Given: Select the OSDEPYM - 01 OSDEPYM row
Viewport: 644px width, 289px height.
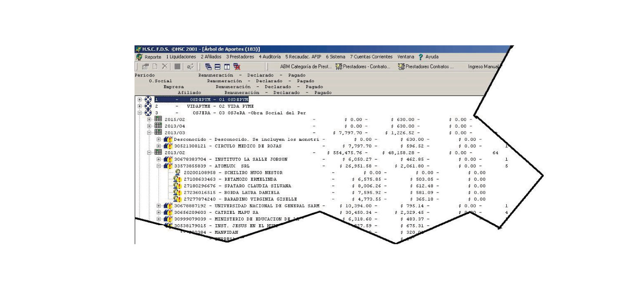Looking at the screenshot, I should 201,100.
